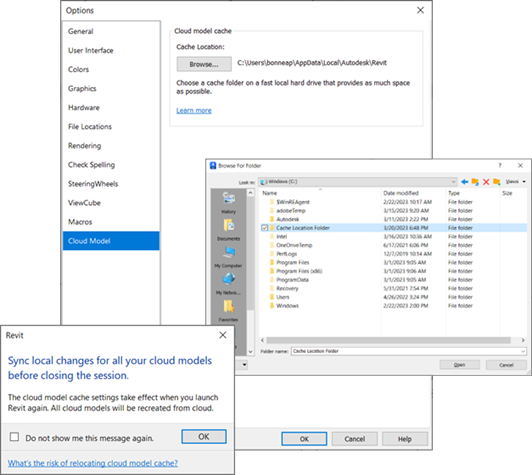532x475 pixels.
Task: Close the Revit message dialog
Action: 223,335
